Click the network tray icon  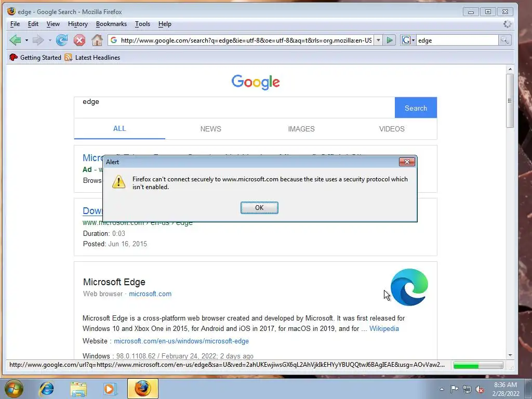[467, 389]
